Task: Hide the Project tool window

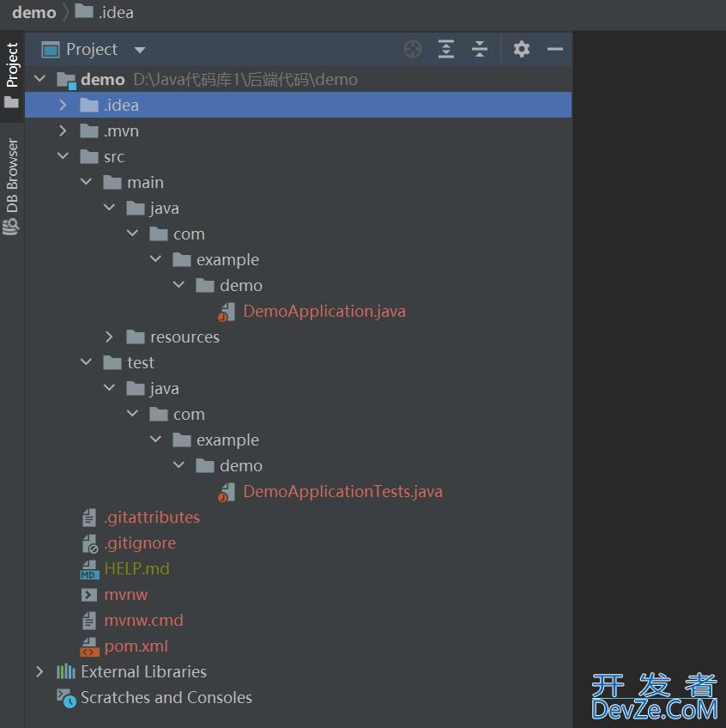Action: pyautogui.click(x=555, y=49)
